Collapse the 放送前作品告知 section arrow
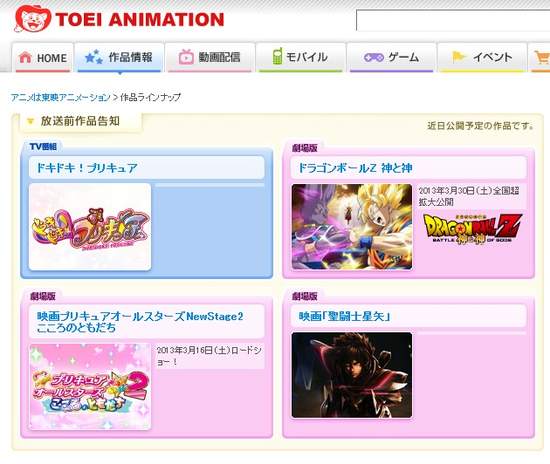Screen dimensions: 550x464 click(x=31, y=121)
